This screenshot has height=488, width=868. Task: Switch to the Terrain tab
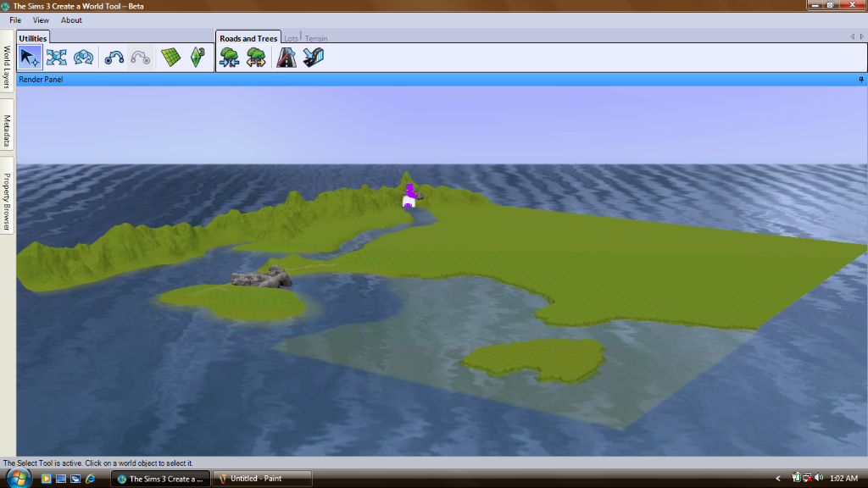[x=316, y=39]
